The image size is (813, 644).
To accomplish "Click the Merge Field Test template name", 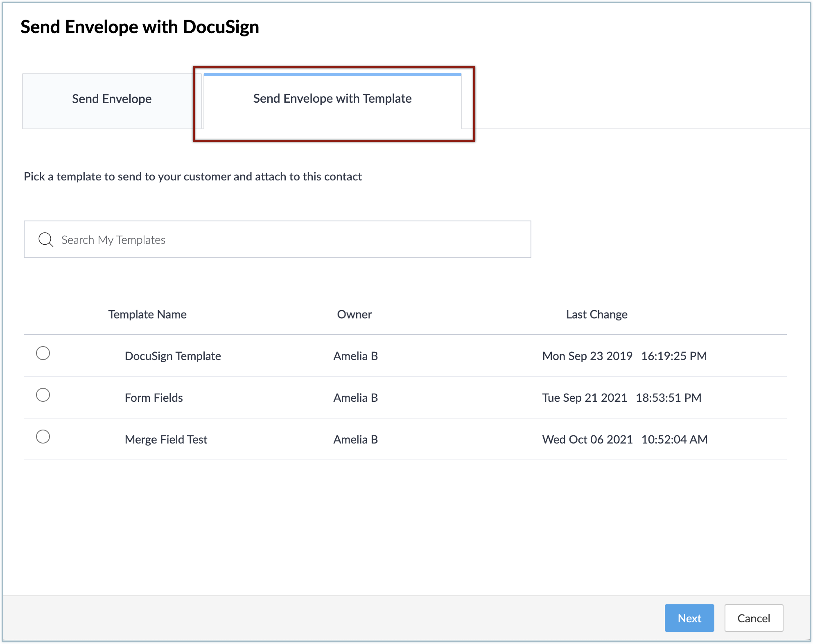I will [166, 439].
